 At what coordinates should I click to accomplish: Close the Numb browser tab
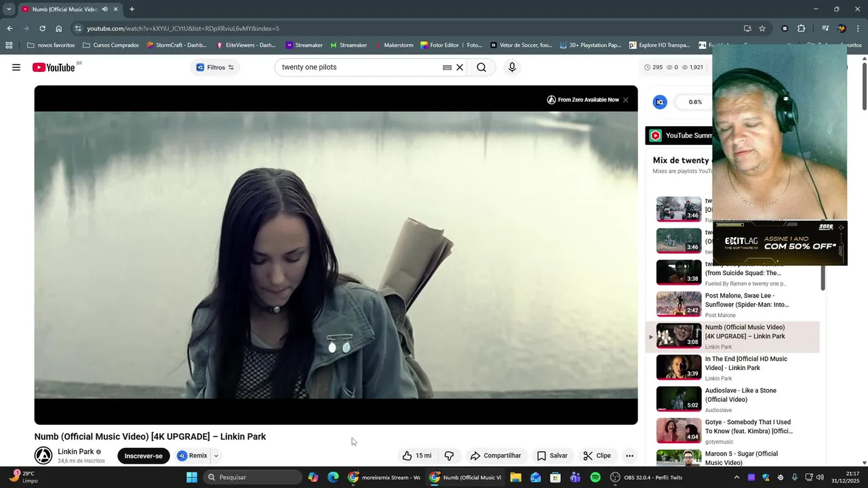point(115,9)
